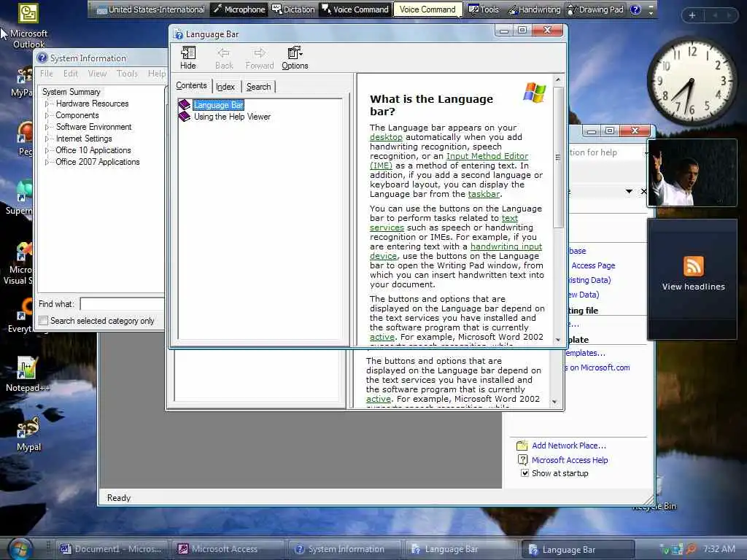Click United States-International keyboard layout button
This screenshot has height=560, width=747.
coord(150,9)
